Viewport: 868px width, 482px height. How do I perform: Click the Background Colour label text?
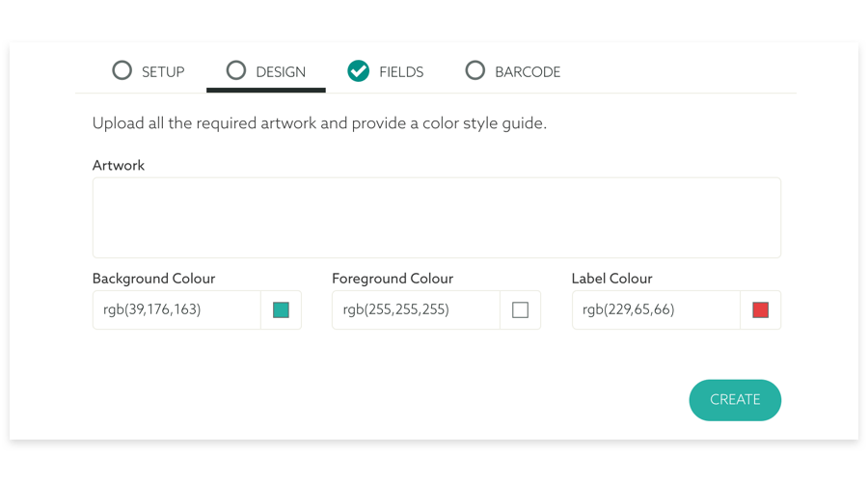pyautogui.click(x=153, y=279)
